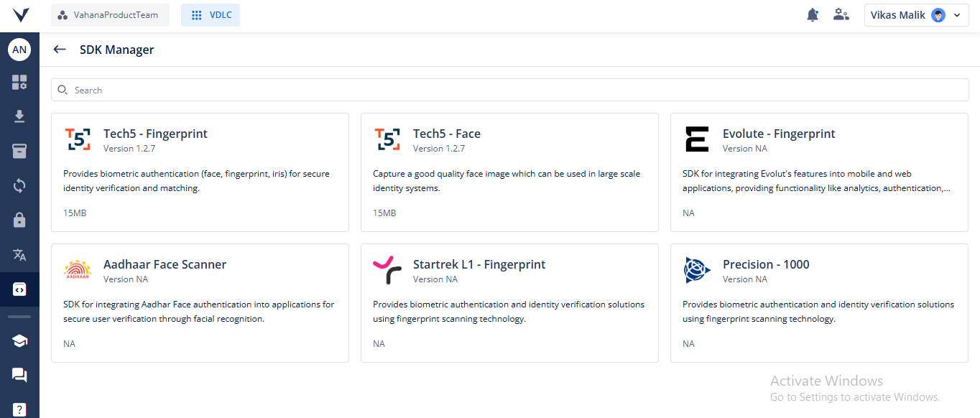Click the Vahana V logo
980x418 pixels.
point(20,14)
